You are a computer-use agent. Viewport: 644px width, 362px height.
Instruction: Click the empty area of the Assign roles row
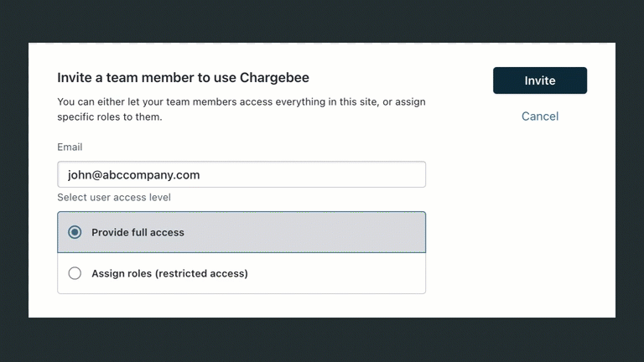[344, 273]
